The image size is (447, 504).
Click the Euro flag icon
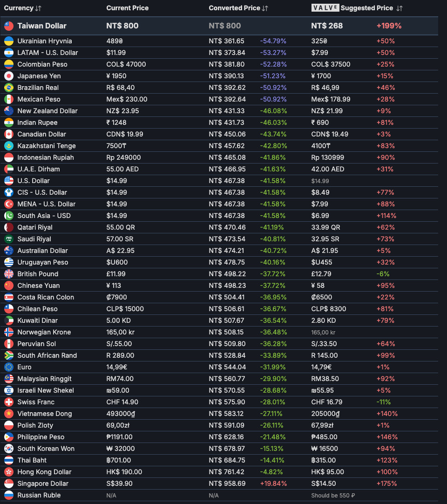[9, 367]
